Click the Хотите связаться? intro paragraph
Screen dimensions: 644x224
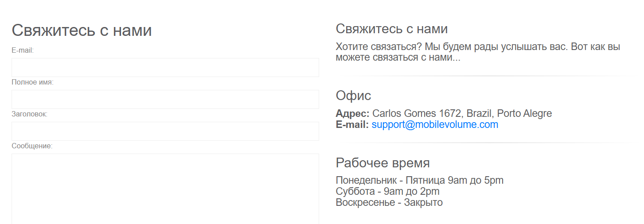click(477, 52)
